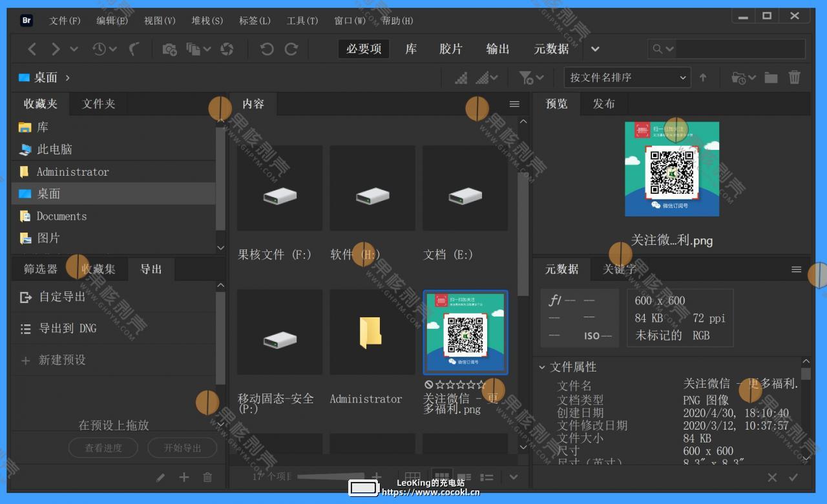Add new export preset plus icon

point(184,477)
